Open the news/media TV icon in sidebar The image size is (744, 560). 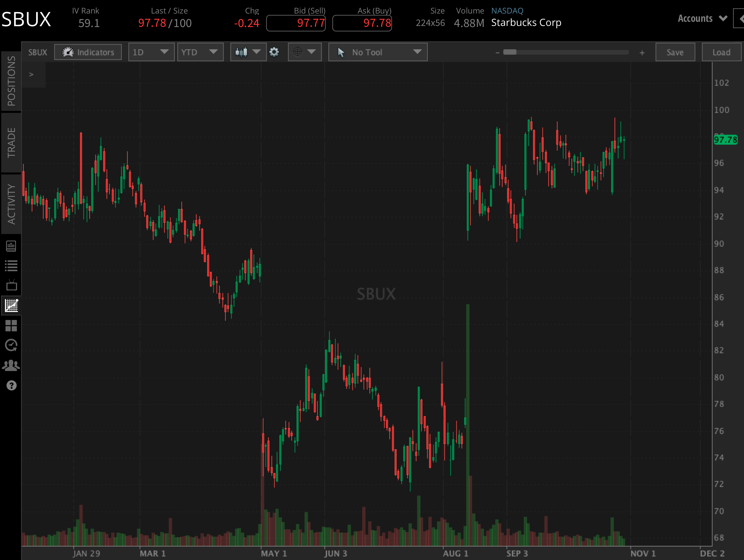click(x=11, y=285)
